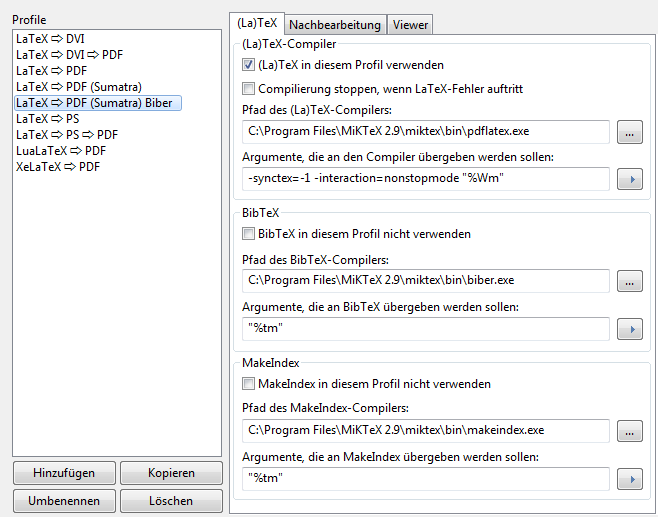658x517 pixels.
Task: Check 'MakeIndex in diesem Profil nicht verwenden'
Action: click(x=249, y=384)
